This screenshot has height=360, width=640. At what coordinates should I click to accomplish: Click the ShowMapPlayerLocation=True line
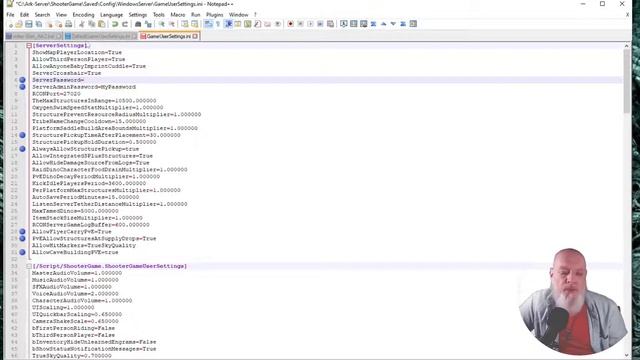point(77,52)
